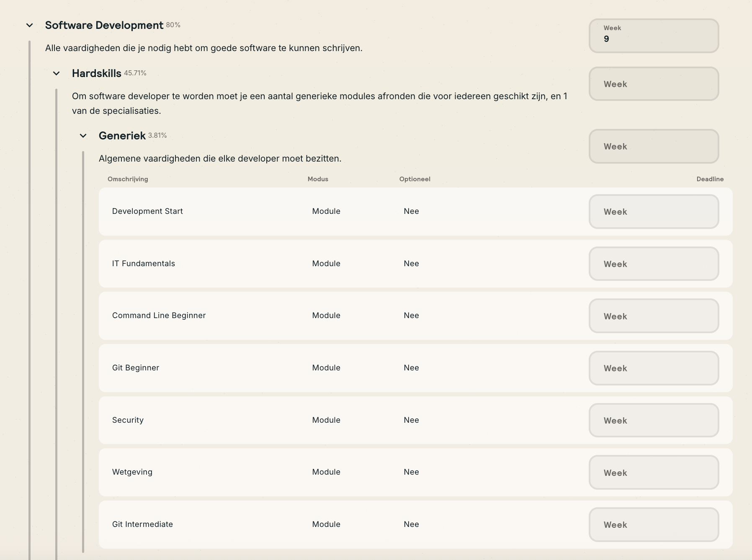Open the Git Beginner module
This screenshot has height=560, width=752.
coord(136,368)
